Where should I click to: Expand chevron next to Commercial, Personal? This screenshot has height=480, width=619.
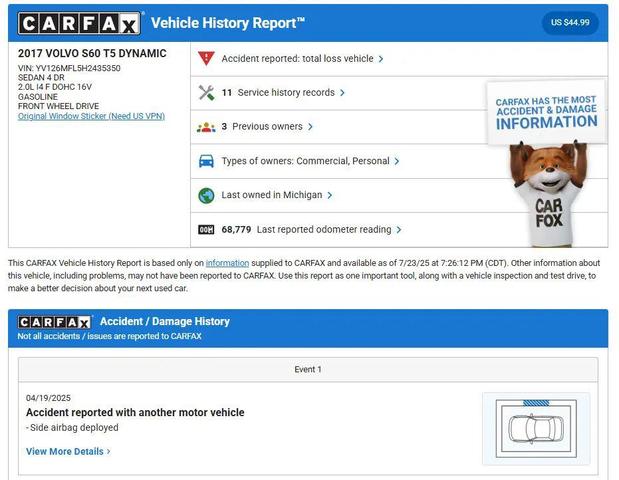397,161
